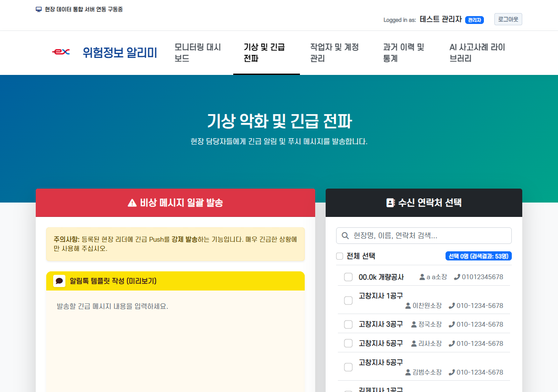Click the server monitor status icon
Image resolution: width=558 pixels, height=392 pixels.
[x=38, y=9]
